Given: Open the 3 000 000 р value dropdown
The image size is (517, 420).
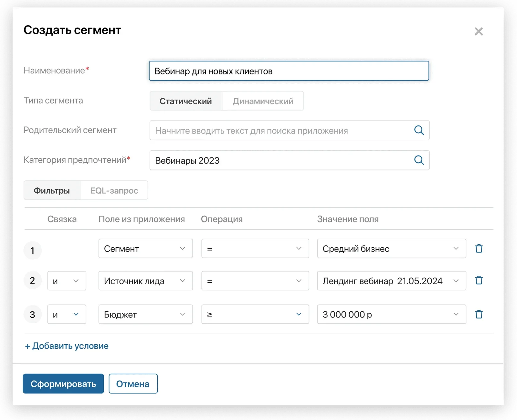Looking at the screenshot, I should (392, 314).
